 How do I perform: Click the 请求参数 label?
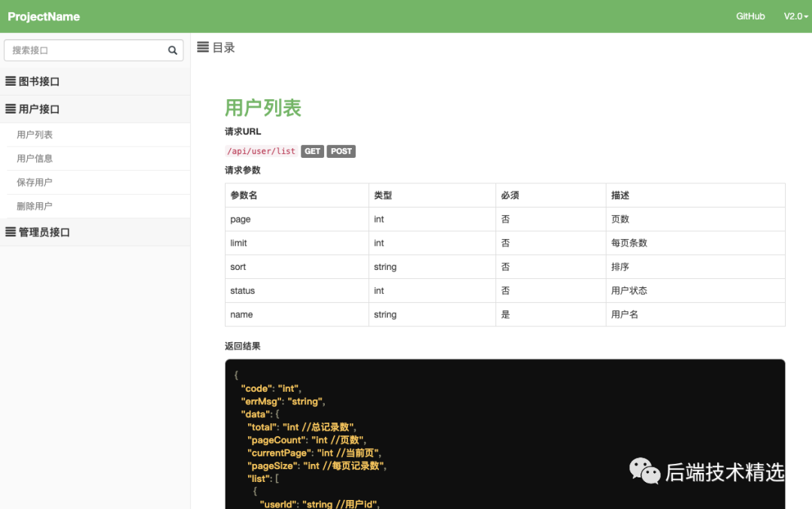[x=242, y=171]
